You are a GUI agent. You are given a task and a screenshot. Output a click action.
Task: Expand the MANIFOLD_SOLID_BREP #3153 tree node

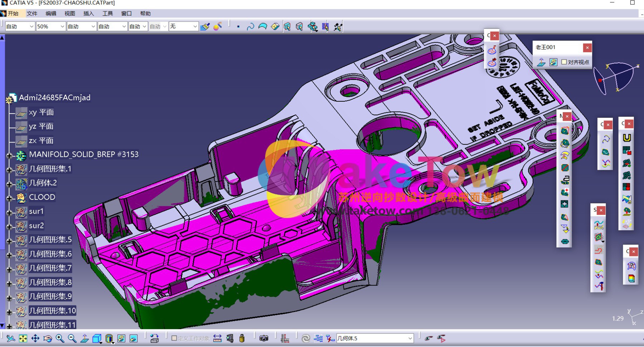click(9, 155)
